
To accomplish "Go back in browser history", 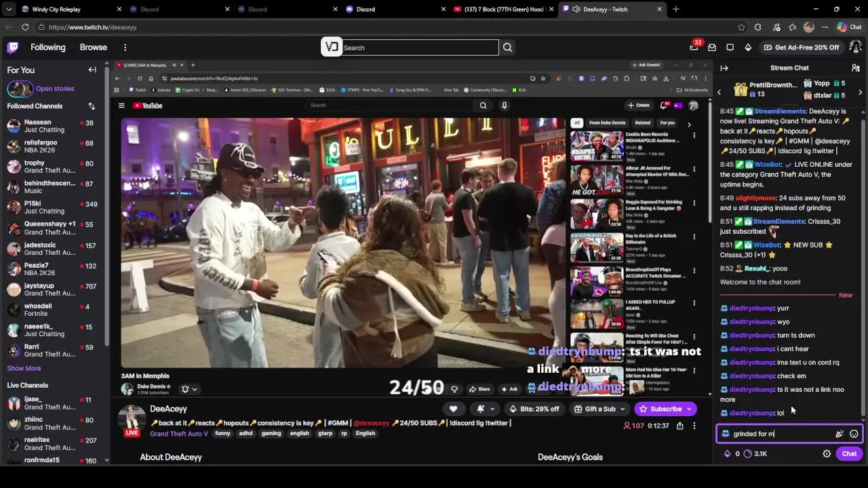I will pyautogui.click(x=9, y=27).
